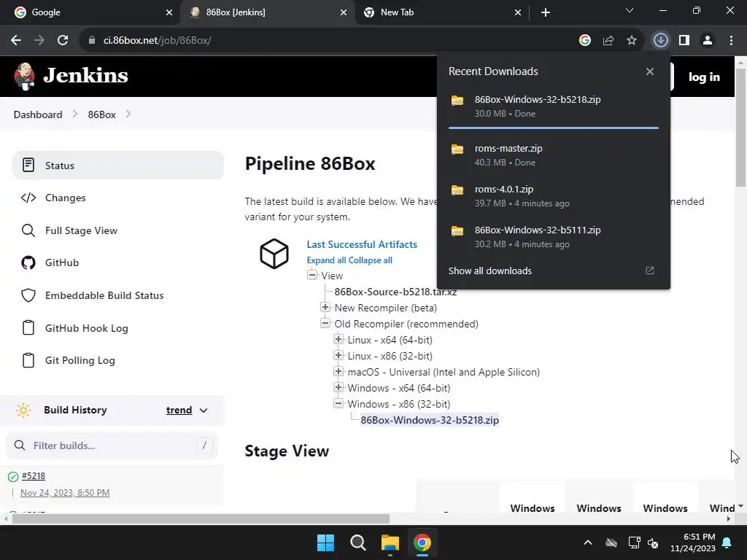Click Show all downloads
The width and height of the screenshot is (747, 560).
pos(489,271)
